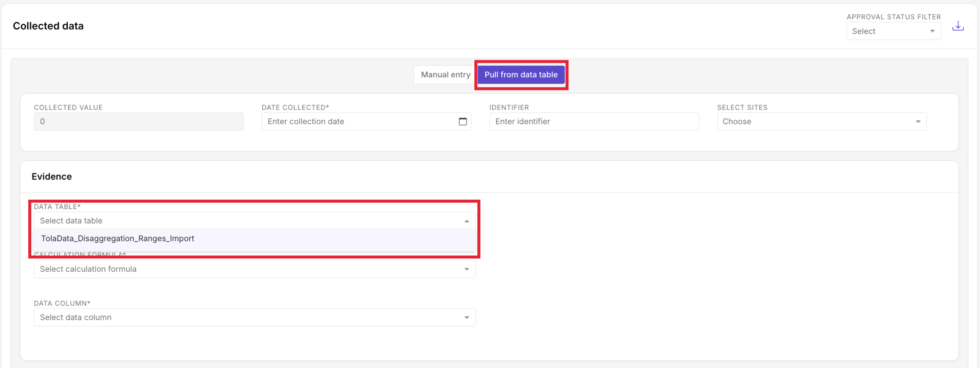The width and height of the screenshot is (980, 368).
Task: Click the Evidence section heading
Action: pyautogui.click(x=52, y=177)
